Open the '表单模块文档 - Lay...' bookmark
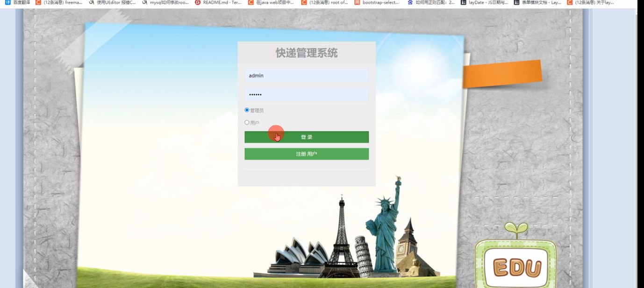 point(537,2)
